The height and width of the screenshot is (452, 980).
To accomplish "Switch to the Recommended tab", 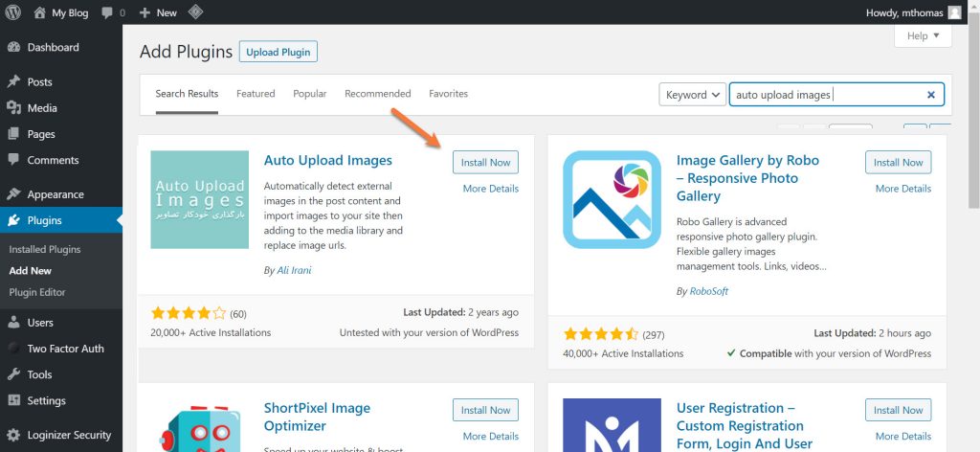I will click(377, 94).
